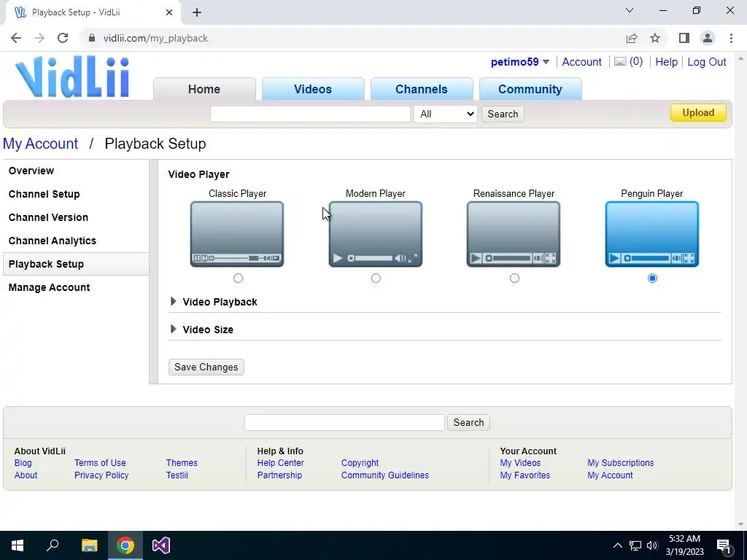Open Playback Setup in the sidebar
The image size is (747, 560).
pos(76,264)
